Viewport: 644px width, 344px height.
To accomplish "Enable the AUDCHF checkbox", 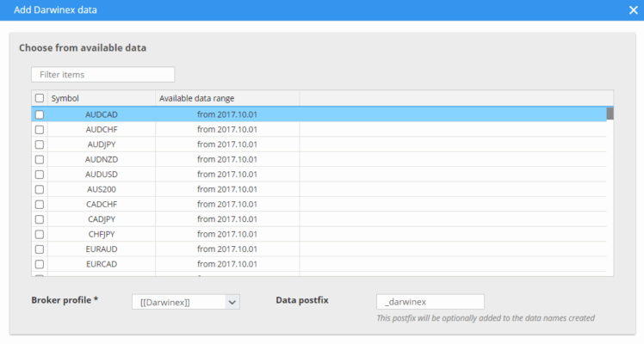I will tap(39, 129).
